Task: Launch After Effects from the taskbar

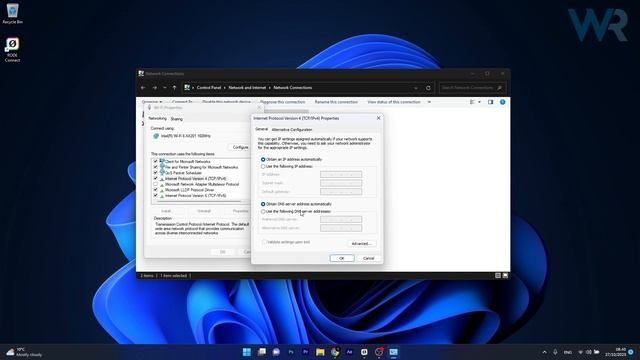Action: (x=349, y=352)
